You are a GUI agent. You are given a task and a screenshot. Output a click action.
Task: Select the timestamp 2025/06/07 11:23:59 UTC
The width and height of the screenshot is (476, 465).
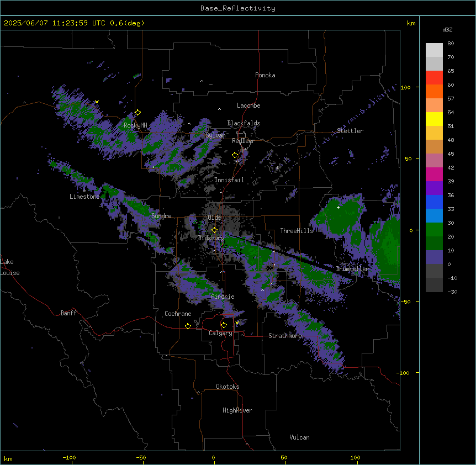[x=54, y=23]
